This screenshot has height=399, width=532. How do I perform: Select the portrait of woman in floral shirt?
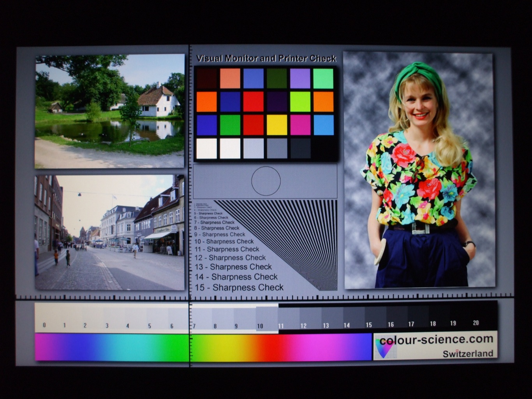pyautogui.click(x=419, y=170)
